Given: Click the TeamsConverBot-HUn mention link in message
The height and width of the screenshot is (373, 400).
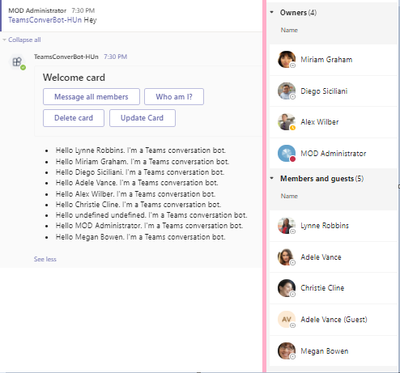Looking at the screenshot, I should coord(45,20).
